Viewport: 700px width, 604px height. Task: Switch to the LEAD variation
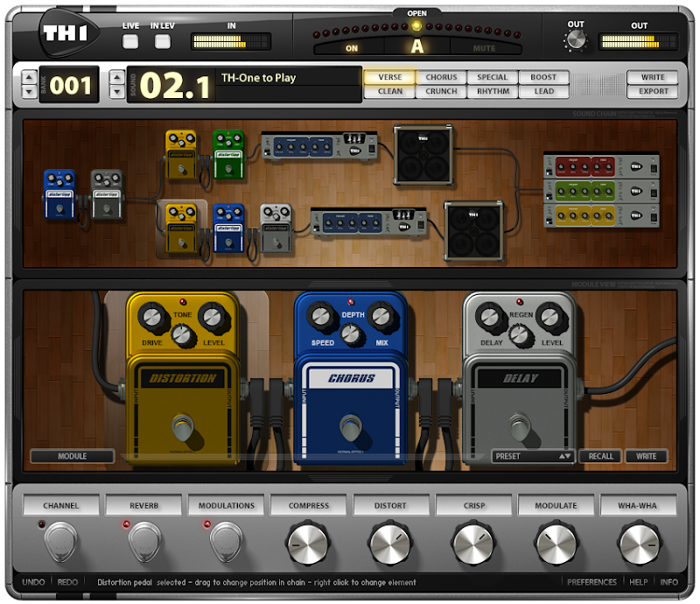click(543, 91)
